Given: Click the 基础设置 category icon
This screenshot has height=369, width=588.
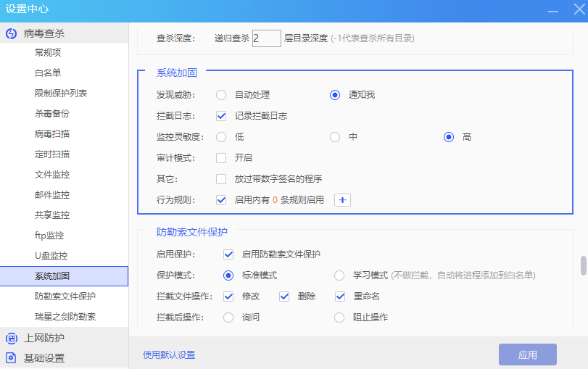Looking at the screenshot, I should click(x=11, y=358).
